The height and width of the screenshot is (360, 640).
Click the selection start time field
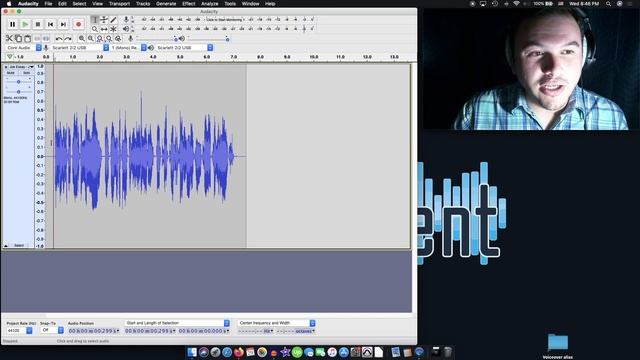[150, 331]
